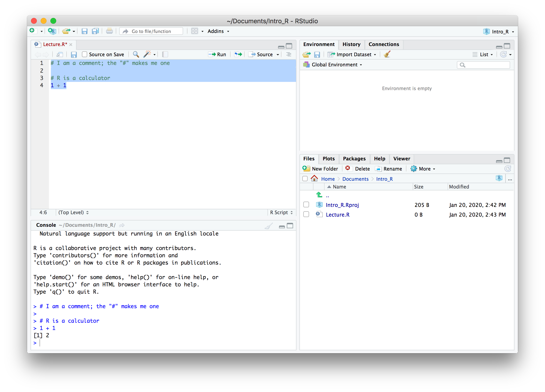
Task: Open More gear dropdown in Files
Action: point(423,169)
